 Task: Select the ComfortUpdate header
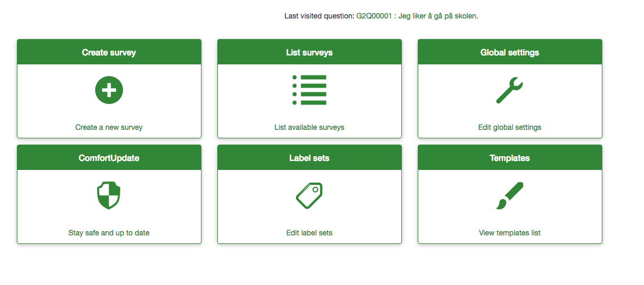[x=109, y=158]
